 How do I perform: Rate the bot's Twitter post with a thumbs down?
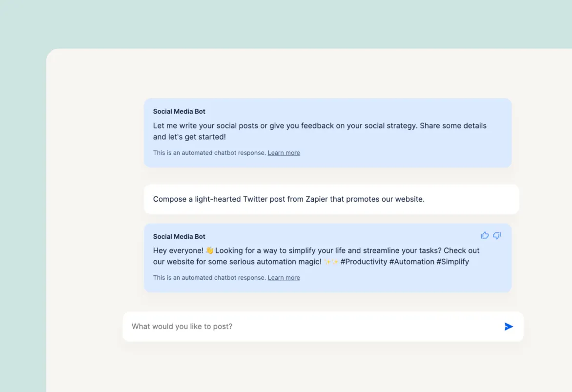point(497,236)
